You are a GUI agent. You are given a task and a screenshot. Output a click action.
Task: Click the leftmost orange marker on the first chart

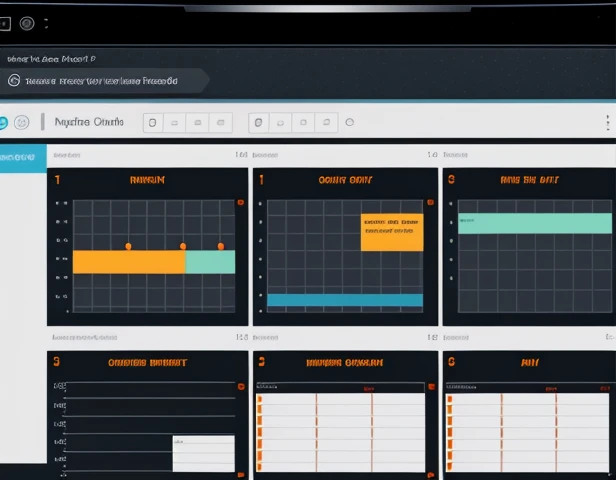[x=128, y=245]
